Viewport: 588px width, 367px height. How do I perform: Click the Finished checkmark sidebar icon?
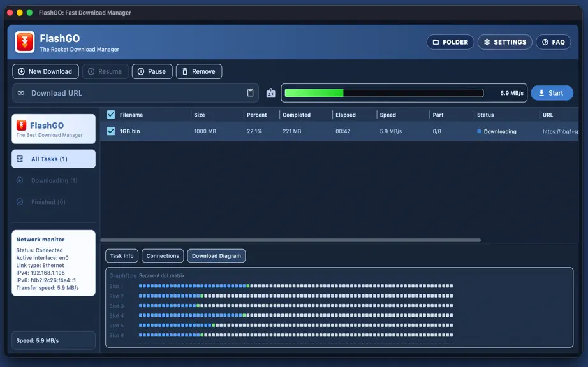[20, 202]
